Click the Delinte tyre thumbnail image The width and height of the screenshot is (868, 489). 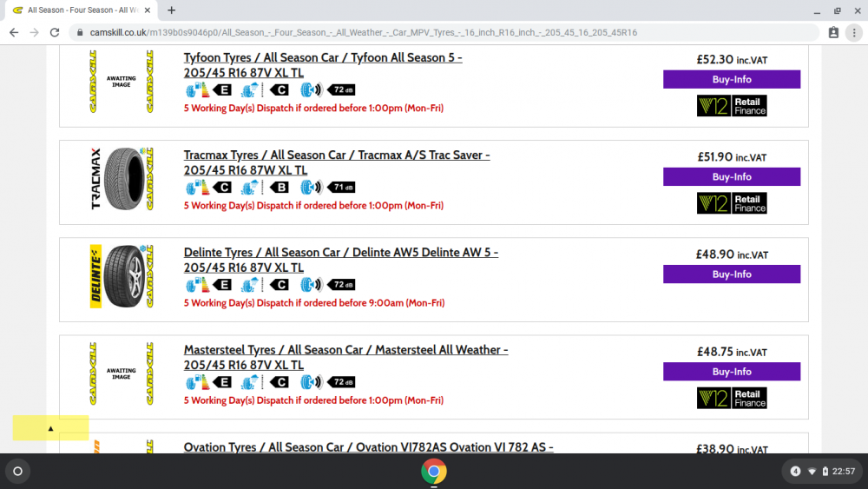click(122, 276)
